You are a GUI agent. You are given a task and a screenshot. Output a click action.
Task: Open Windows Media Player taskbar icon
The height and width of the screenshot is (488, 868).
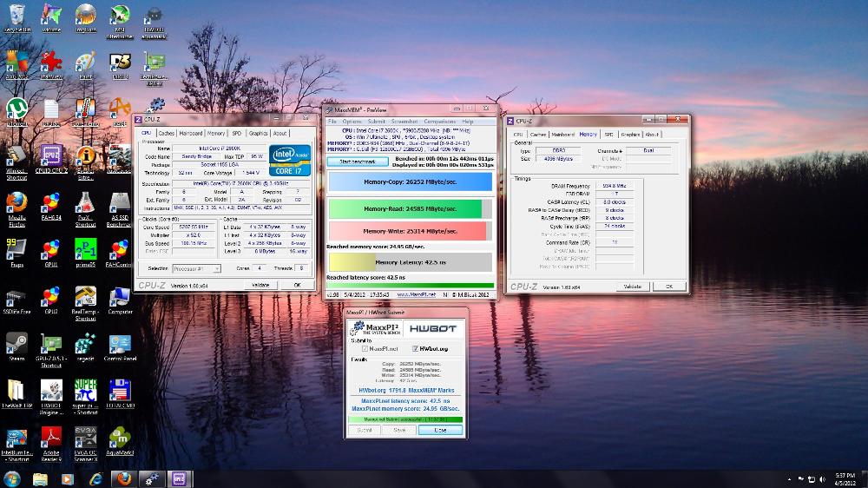68,479
